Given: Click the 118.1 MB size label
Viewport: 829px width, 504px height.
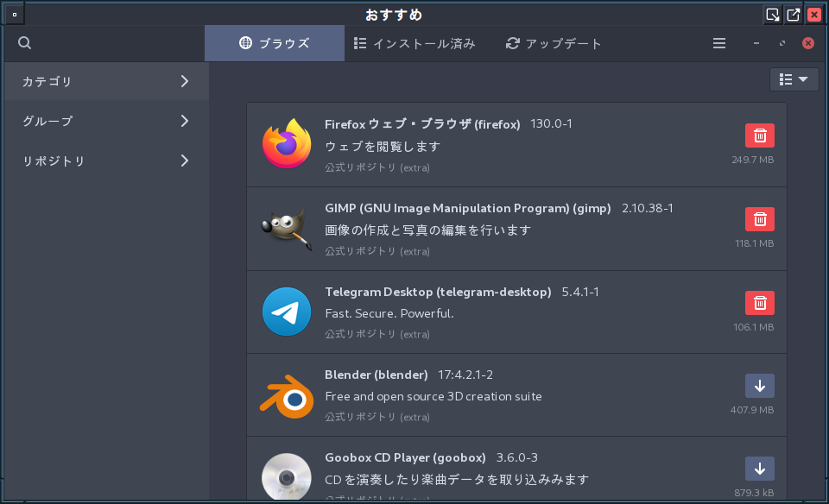Looking at the screenshot, I should coord(755,243).
